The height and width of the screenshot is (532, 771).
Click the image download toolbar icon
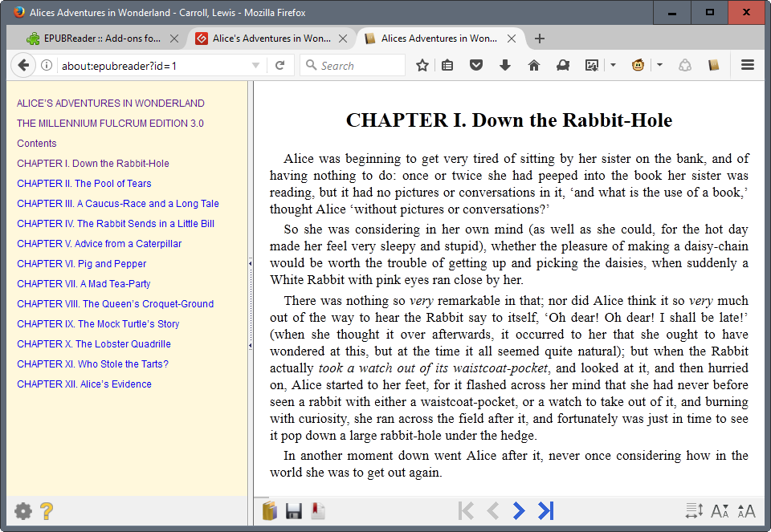click(x=592, y=65)
